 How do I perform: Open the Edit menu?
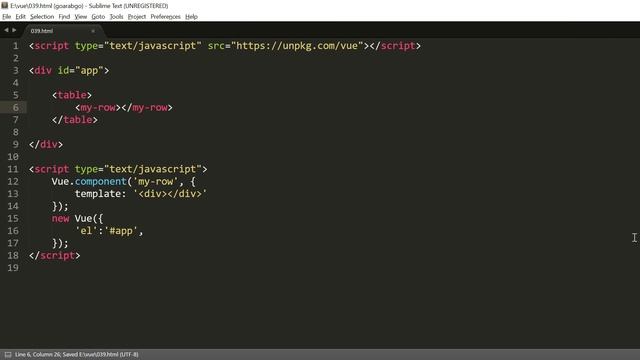[x=20, y=17]
